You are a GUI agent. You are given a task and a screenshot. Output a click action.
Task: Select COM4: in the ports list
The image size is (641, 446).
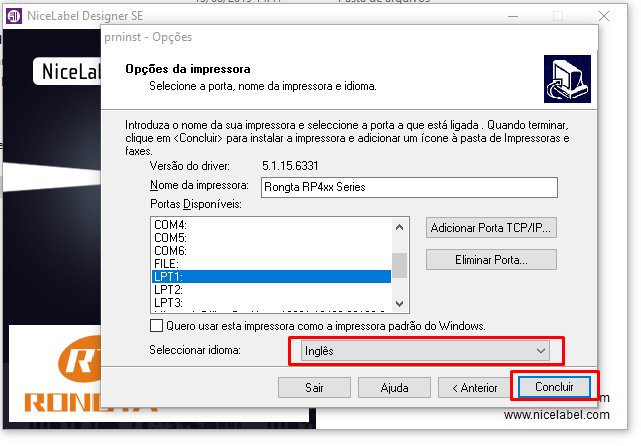click(x=271, y=224)
